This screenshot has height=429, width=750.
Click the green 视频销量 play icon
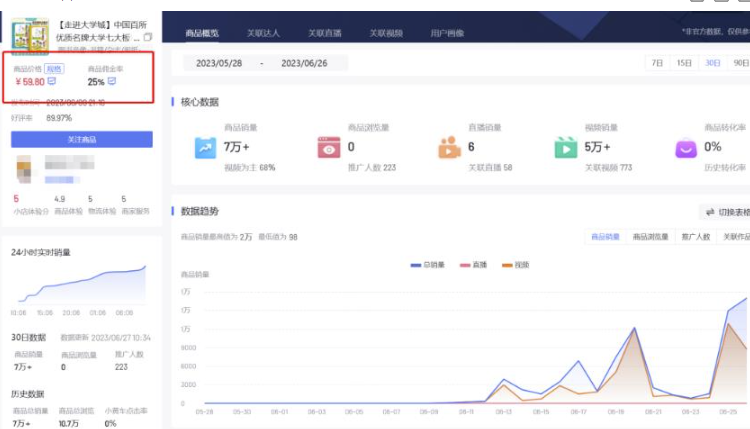(x=566, y=147)
